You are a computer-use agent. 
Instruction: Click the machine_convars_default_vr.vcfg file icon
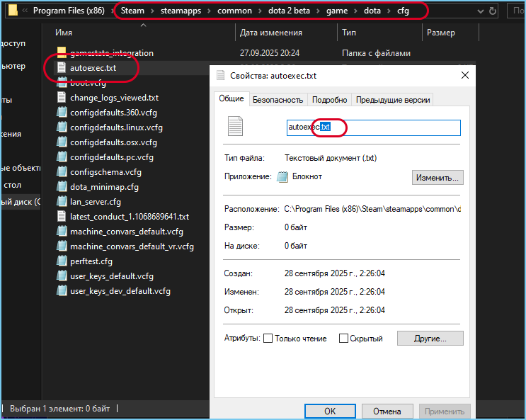click(62, 246)
